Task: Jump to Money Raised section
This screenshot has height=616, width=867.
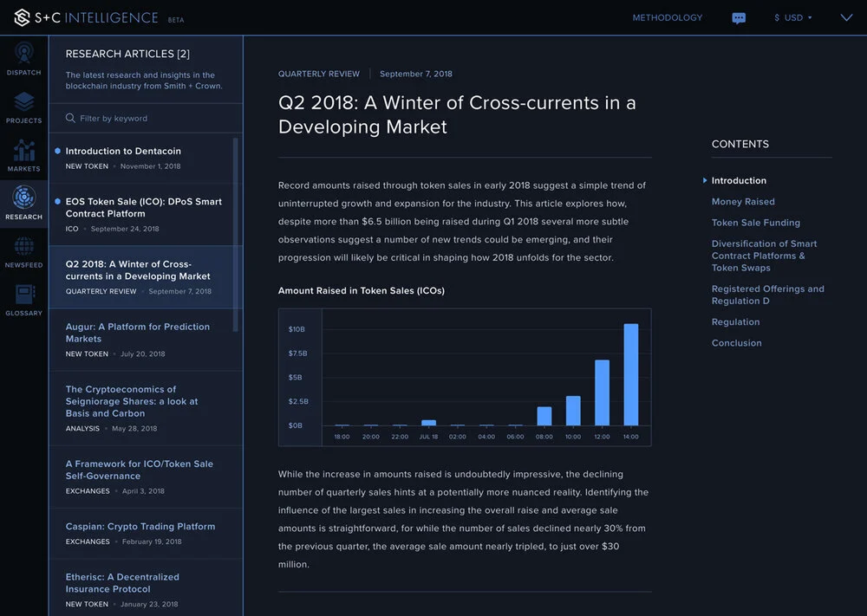Action: coord(743,202)
